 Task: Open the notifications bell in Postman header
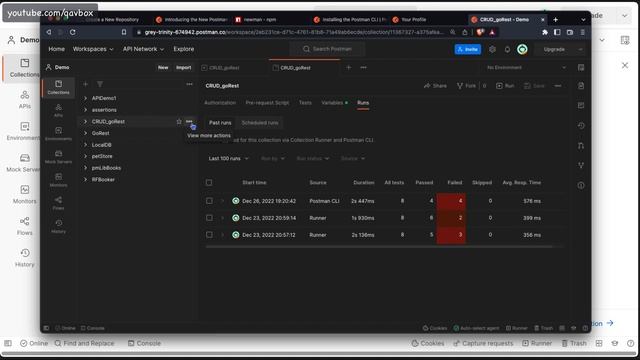[x=507, y=49]
